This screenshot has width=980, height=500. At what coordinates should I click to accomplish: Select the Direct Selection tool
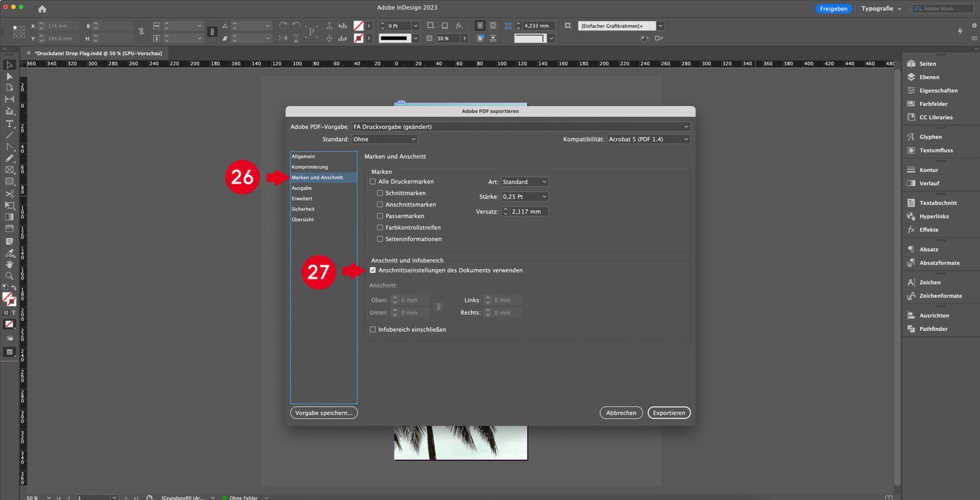point(9,76)
